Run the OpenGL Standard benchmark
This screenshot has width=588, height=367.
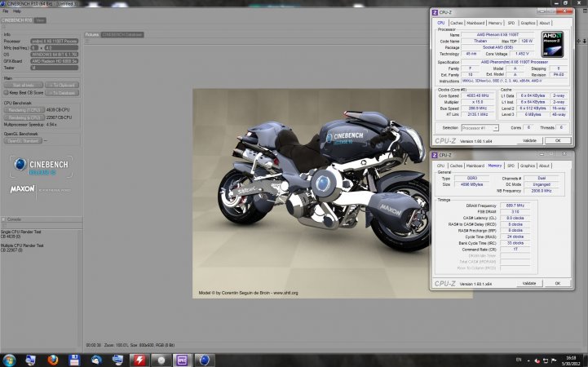[23, 141]
